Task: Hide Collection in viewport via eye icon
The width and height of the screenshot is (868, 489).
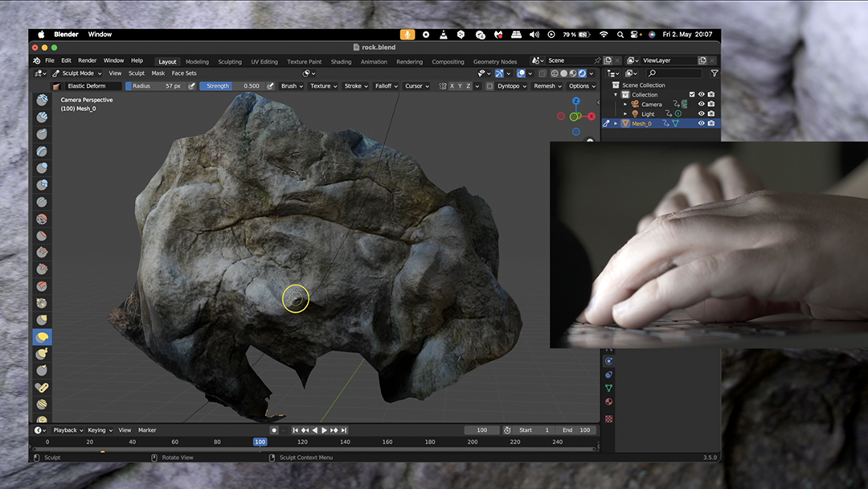Action: pyautogui.click(x=701, y=95)
